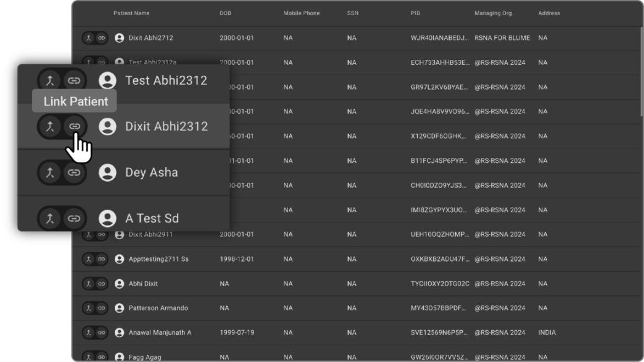Select patient name Patterson Armando
The height and width of the screenshot is (362, 644).
158,308
